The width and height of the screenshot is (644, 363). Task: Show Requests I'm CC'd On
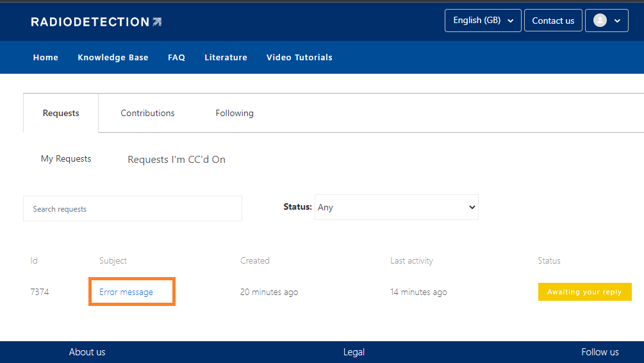[176, 160]
